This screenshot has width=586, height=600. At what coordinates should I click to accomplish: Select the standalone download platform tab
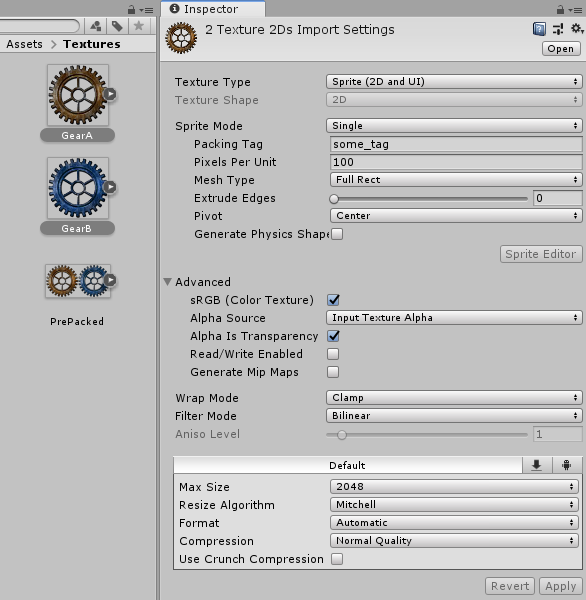click(x=537, y=465)
